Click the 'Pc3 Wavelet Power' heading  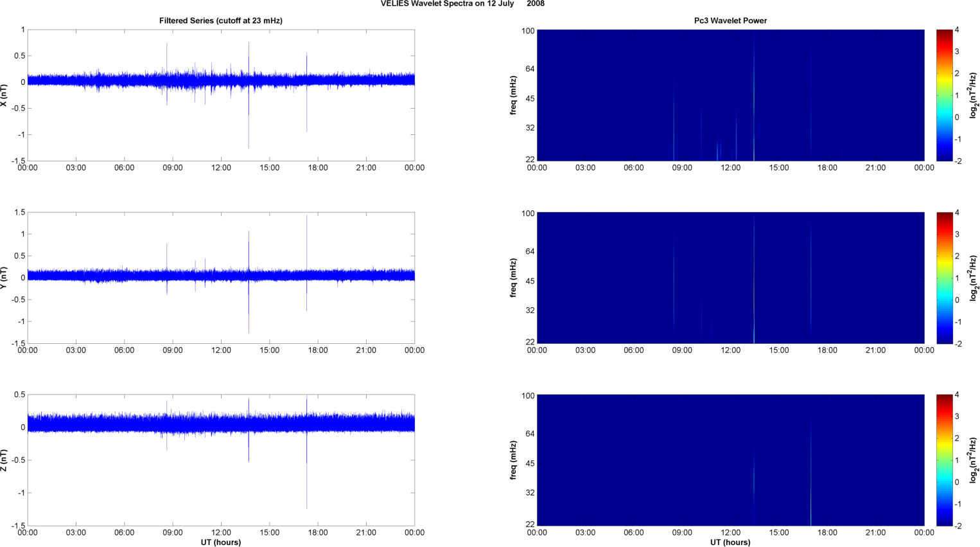pyautogui.click(x=730, y=21)
